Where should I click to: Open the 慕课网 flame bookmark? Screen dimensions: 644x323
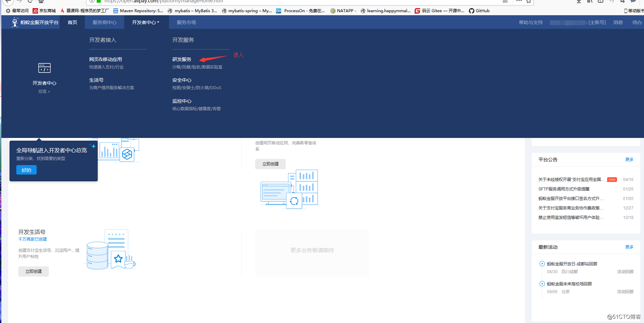(x=84, y=11)
